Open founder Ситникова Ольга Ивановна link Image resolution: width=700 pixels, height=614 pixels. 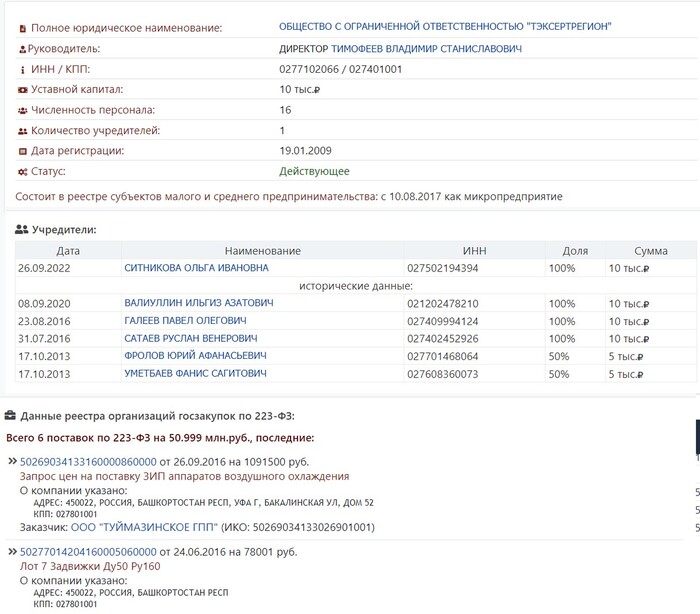tap(196, 269)
